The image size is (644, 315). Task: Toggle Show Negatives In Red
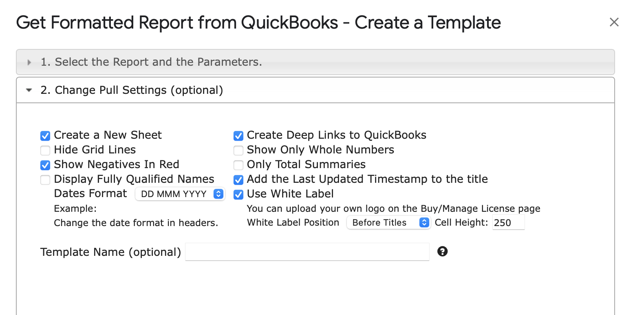45,165
